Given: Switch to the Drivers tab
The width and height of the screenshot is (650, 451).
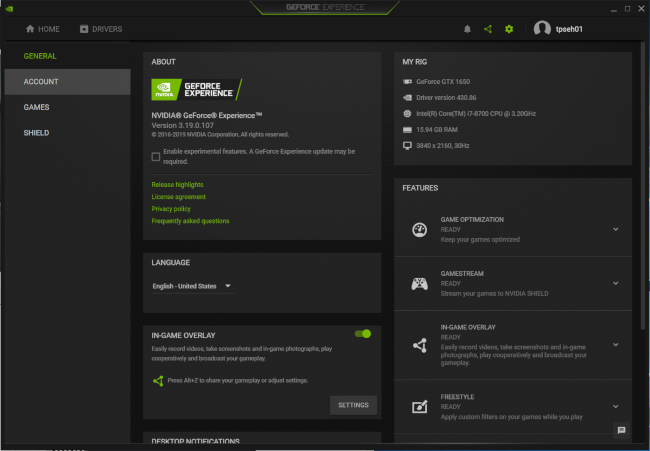Looking at the screenshot, I should (101, 29).
